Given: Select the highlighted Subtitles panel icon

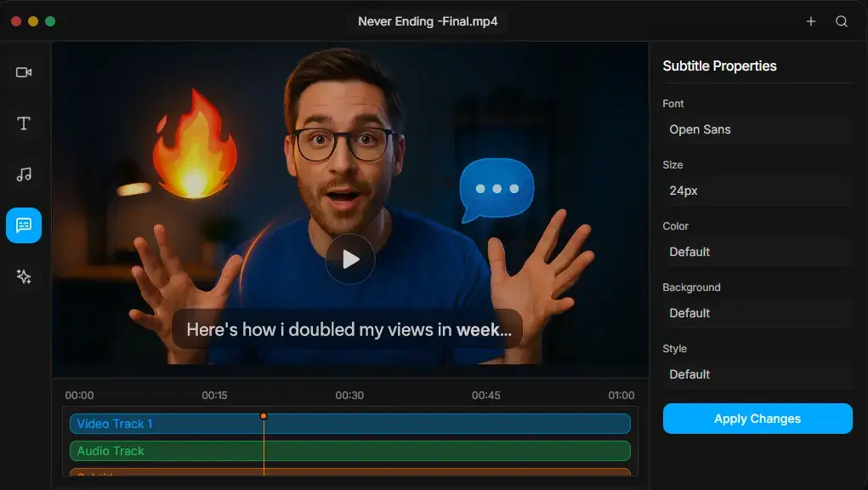Looking at the screenshot, I should (24, 225).
